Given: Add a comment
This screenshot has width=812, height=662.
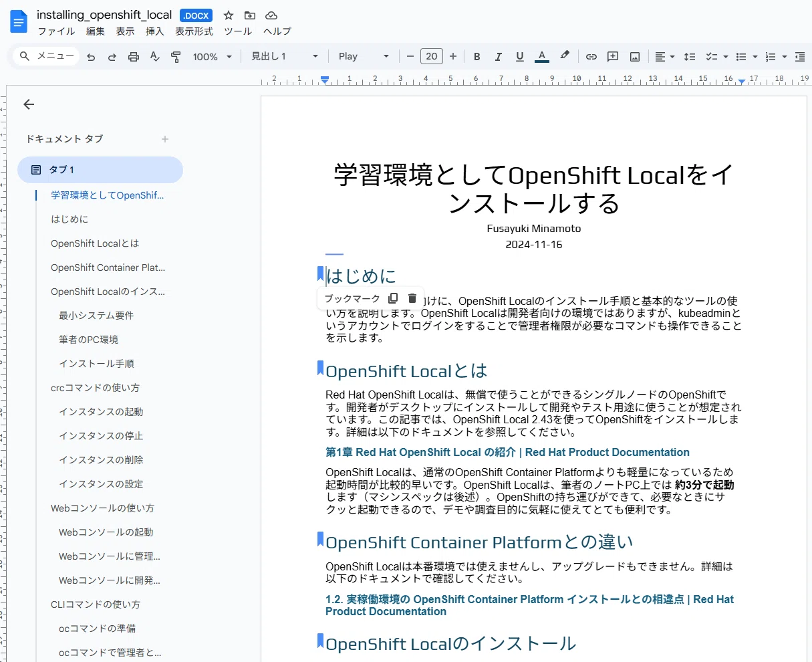Looking at the screenshot, I should click(x=612, y=57).
